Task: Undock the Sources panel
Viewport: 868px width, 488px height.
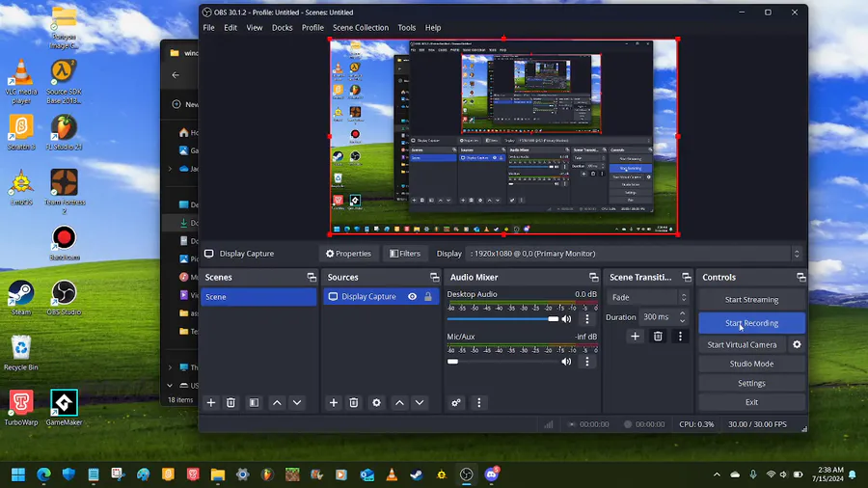Action: (435, 277)
